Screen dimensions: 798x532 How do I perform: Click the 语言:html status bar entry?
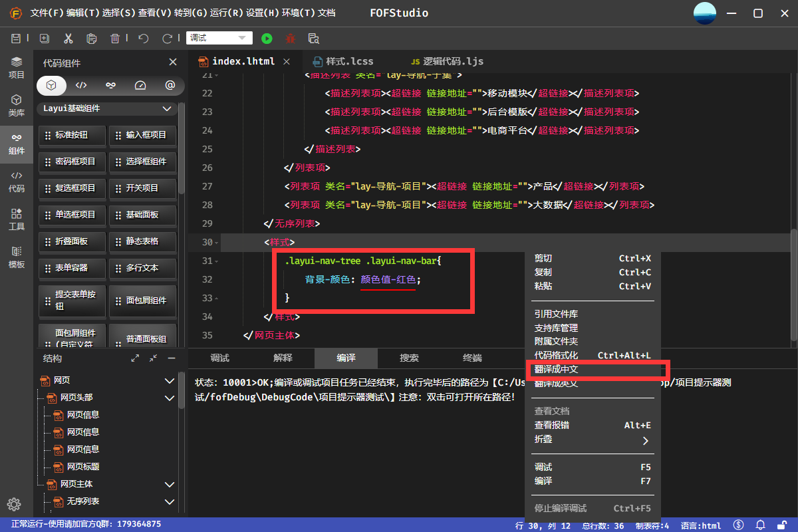[700, 525]
